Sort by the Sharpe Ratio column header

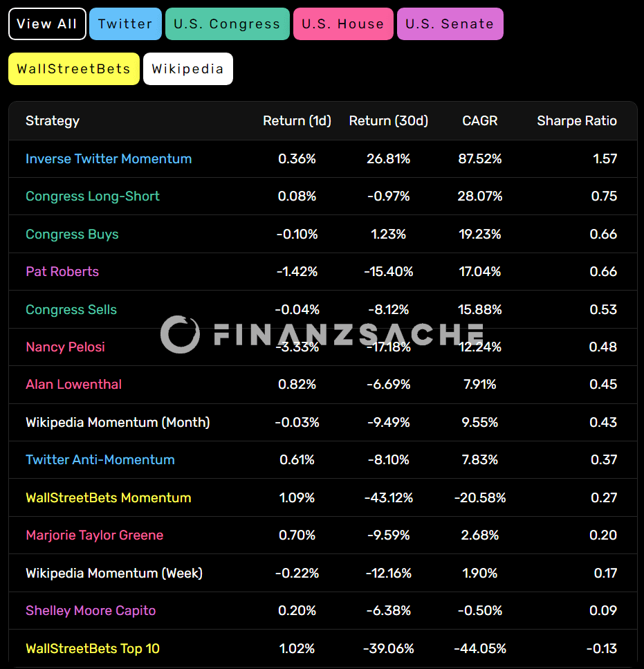coord(577,121)
